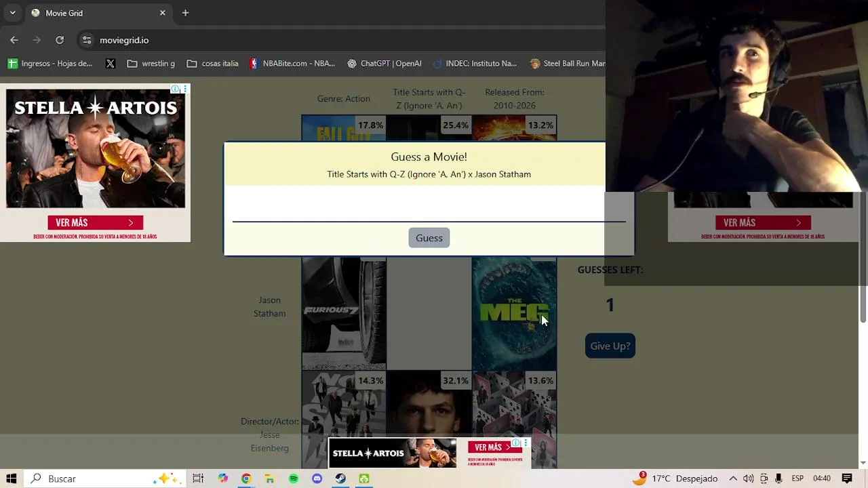Viewport: 868px width, 488px height.
Task: Click the microphone tray icon
Action: click(x=778, y=479)
